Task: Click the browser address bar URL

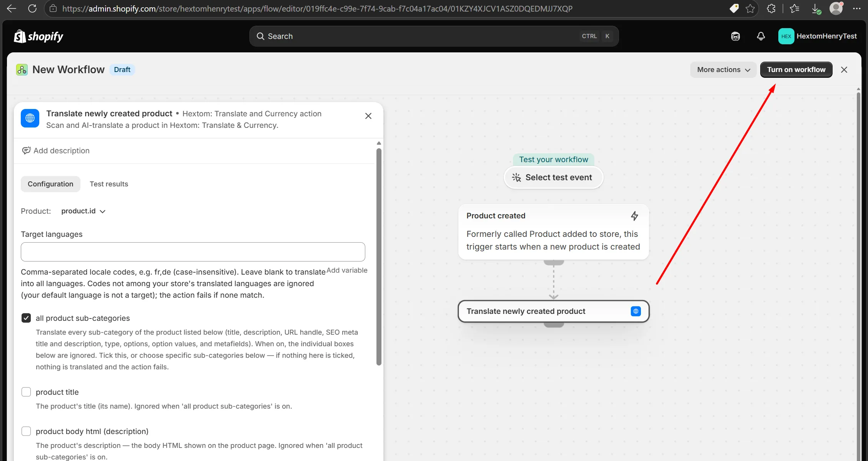Action: 318,8
